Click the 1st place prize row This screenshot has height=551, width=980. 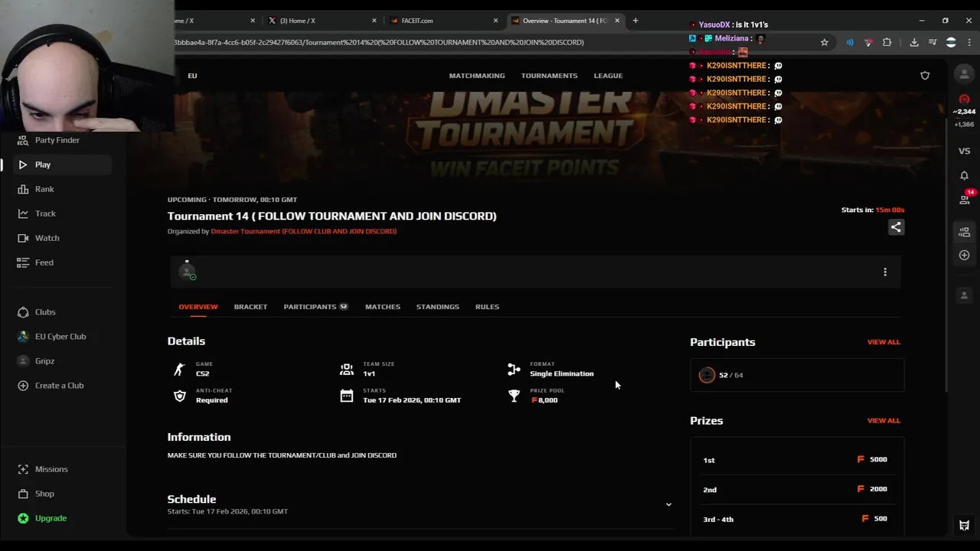[x=797, y=460]
